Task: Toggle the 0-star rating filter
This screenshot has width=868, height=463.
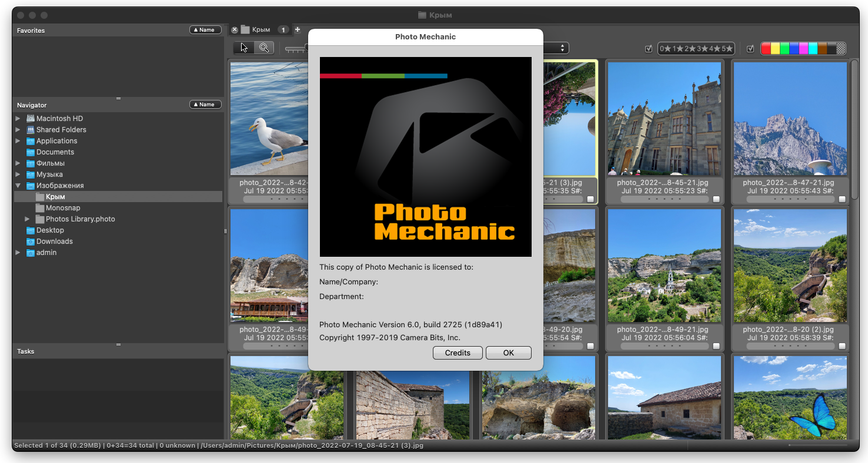Action: tap(666, 49)
